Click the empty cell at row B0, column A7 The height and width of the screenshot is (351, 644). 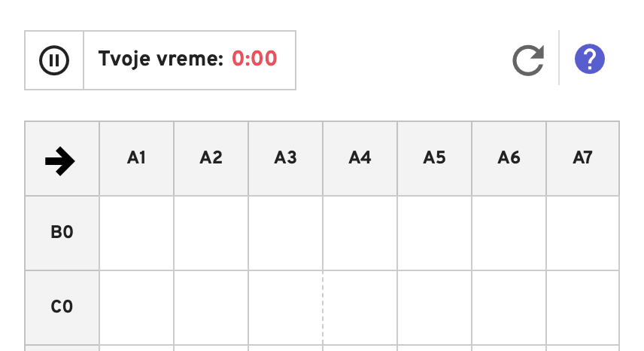[x=583, y=233]
